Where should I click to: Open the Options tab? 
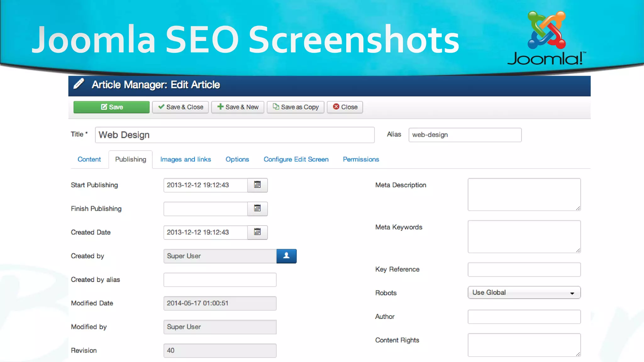tap(237, 159)
